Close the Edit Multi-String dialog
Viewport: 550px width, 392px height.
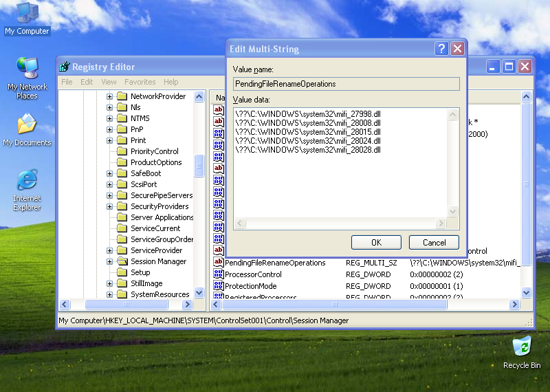point(457,48)
